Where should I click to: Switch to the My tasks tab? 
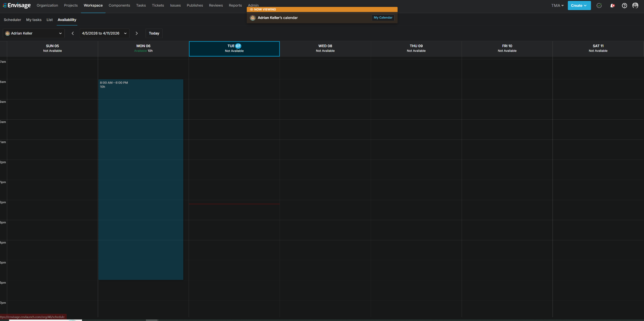[x=34, y=20]
